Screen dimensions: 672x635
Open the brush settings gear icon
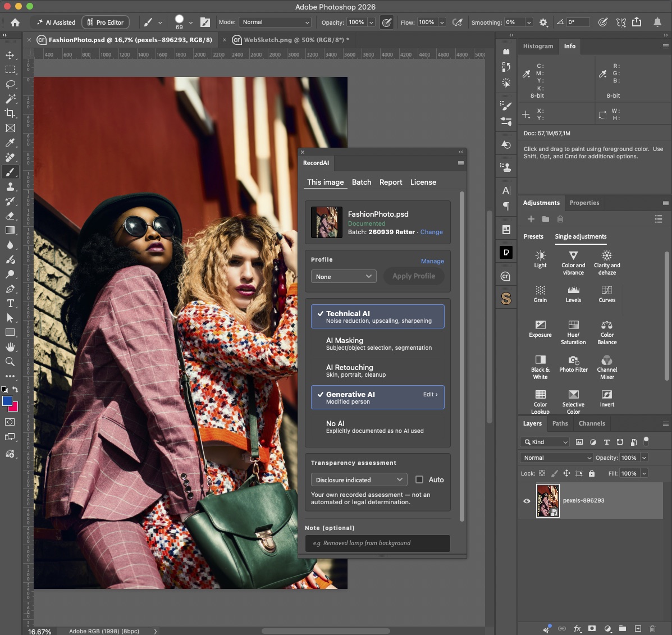coord(543,22)
